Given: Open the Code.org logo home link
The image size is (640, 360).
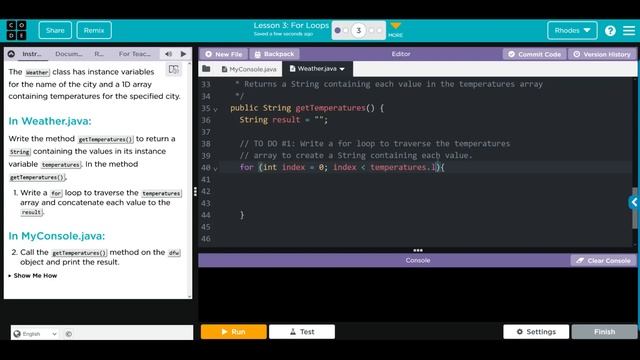Looking at the screenshot, I should click(16, 31).
